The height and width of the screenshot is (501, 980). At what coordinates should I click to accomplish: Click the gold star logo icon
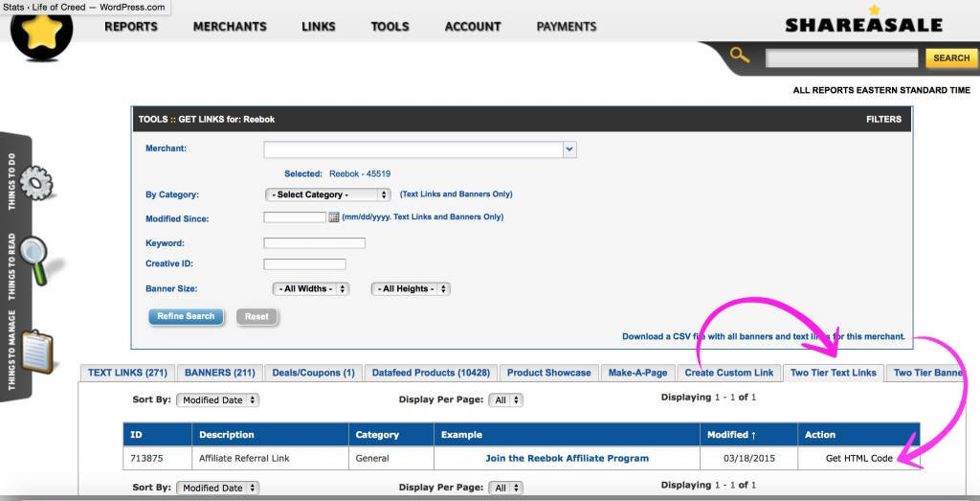pos(41,34)
